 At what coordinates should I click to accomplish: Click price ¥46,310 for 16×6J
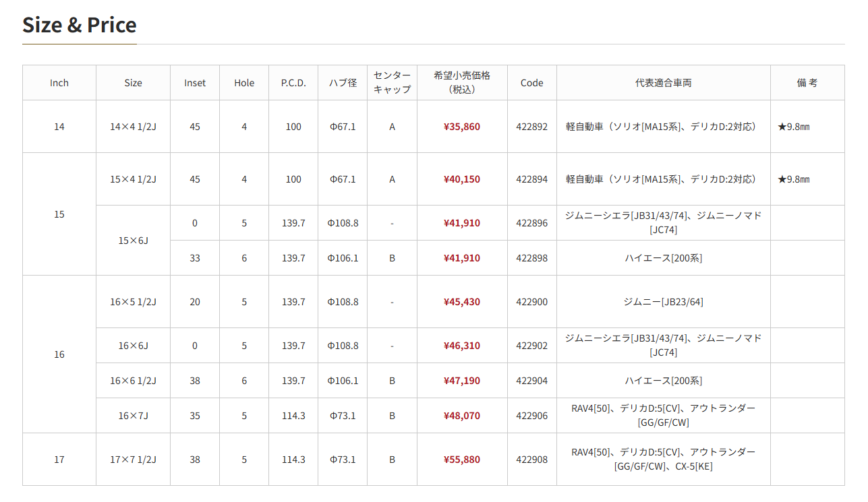click(x=462, y=346)
